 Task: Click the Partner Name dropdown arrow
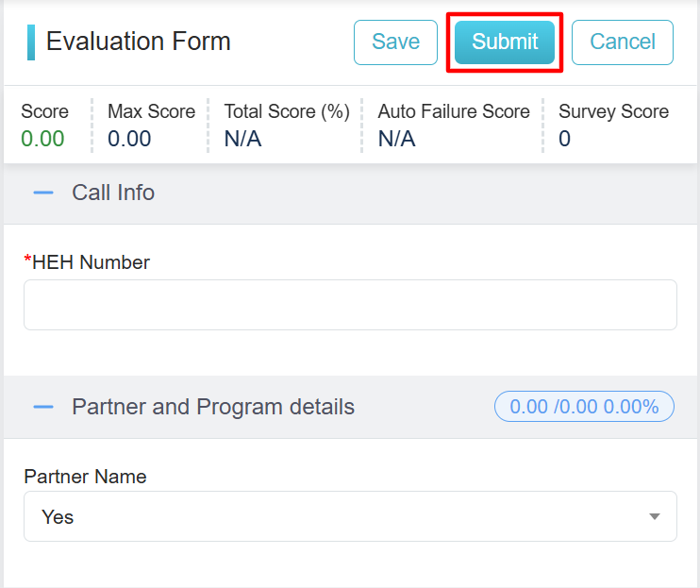coord(655,517)
